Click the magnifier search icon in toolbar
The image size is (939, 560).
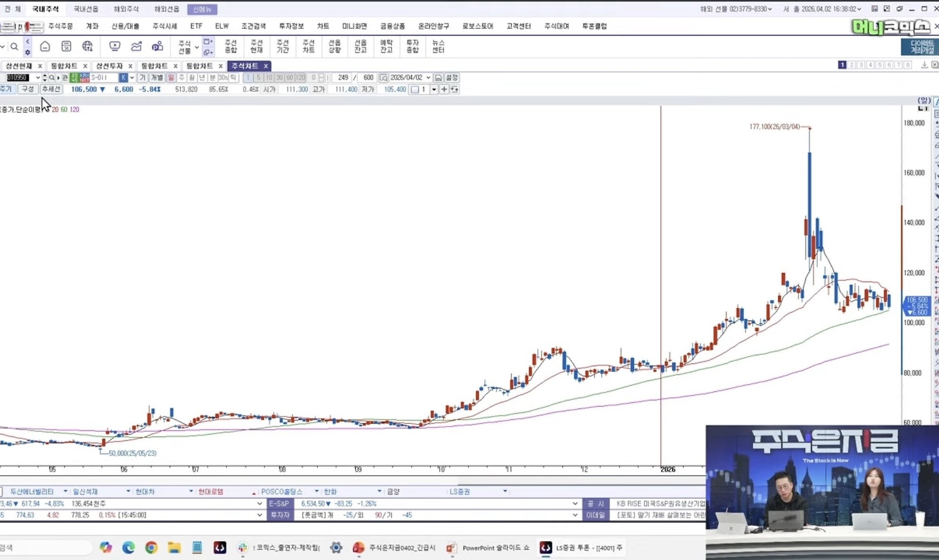14,46
